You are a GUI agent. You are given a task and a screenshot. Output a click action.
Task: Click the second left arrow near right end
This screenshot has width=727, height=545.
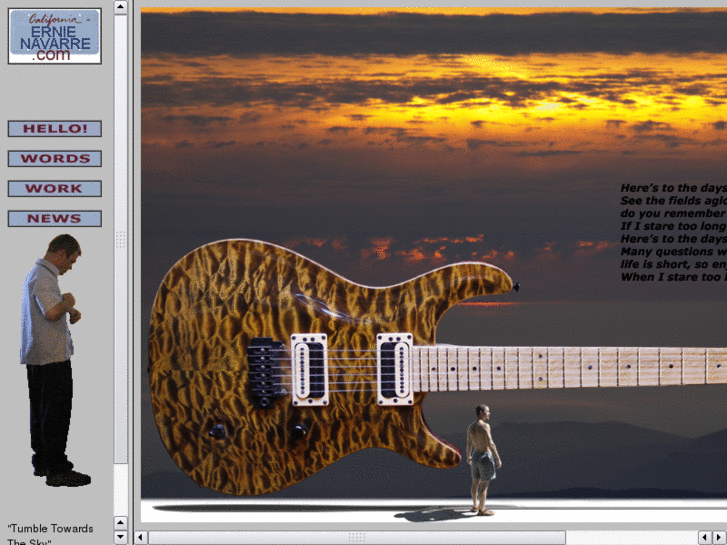coord(705,538)
